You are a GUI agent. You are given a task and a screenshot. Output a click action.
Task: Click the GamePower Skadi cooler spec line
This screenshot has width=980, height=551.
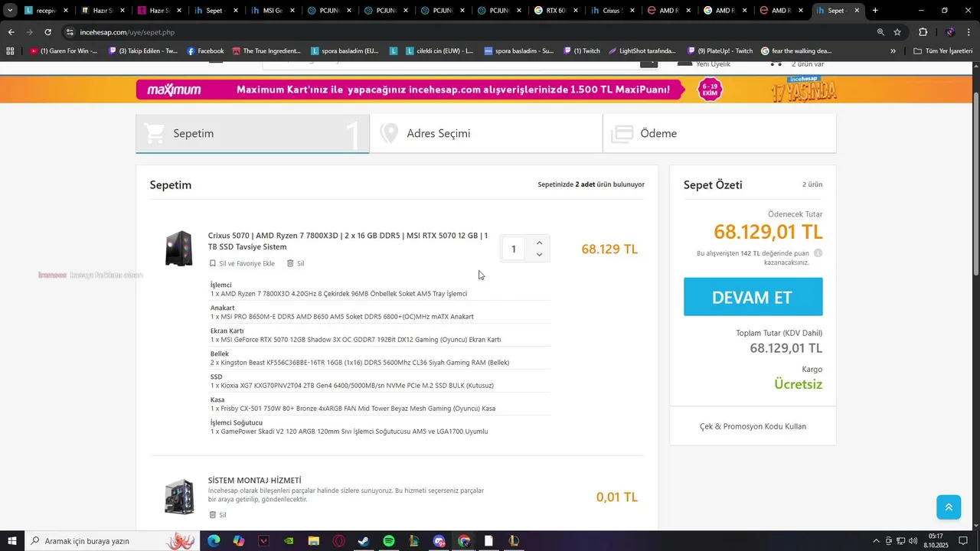[x=349, y=432]
